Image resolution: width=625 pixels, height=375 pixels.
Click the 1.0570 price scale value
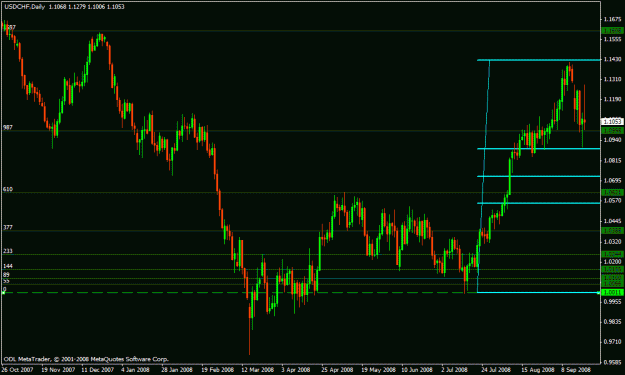pyautogui.click(x=612, y=201)
